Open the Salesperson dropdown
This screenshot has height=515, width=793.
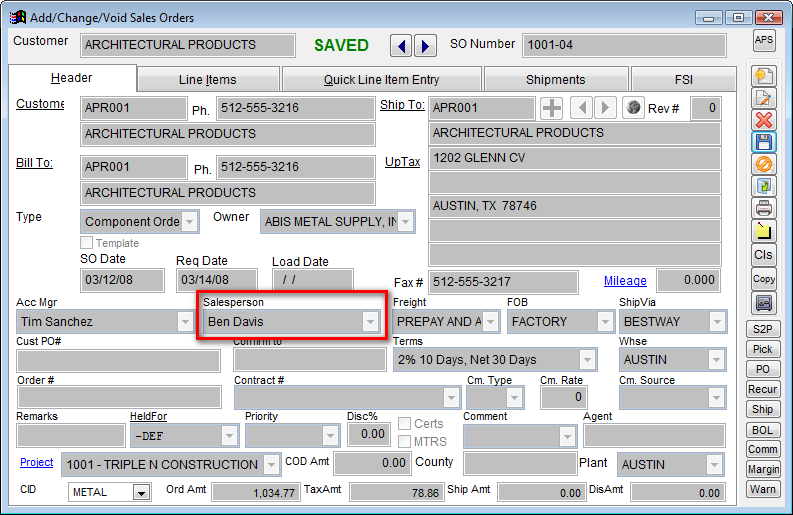click(370, 322)
